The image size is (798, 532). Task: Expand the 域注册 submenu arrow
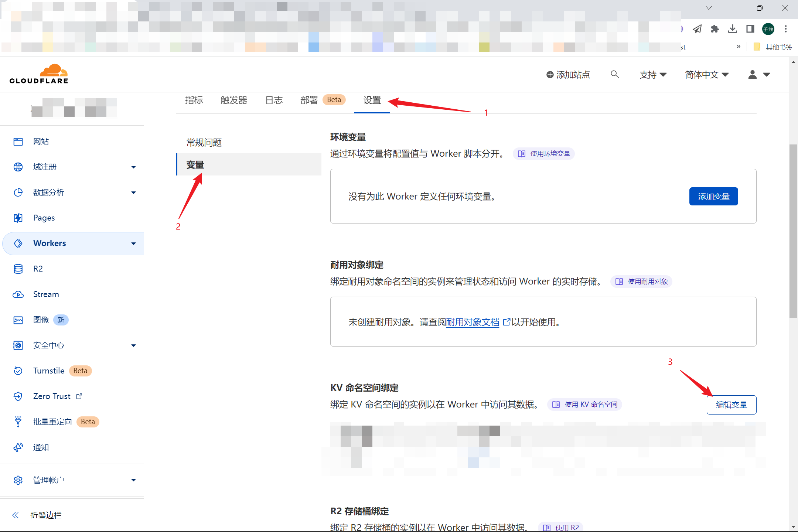click(133, 167)
